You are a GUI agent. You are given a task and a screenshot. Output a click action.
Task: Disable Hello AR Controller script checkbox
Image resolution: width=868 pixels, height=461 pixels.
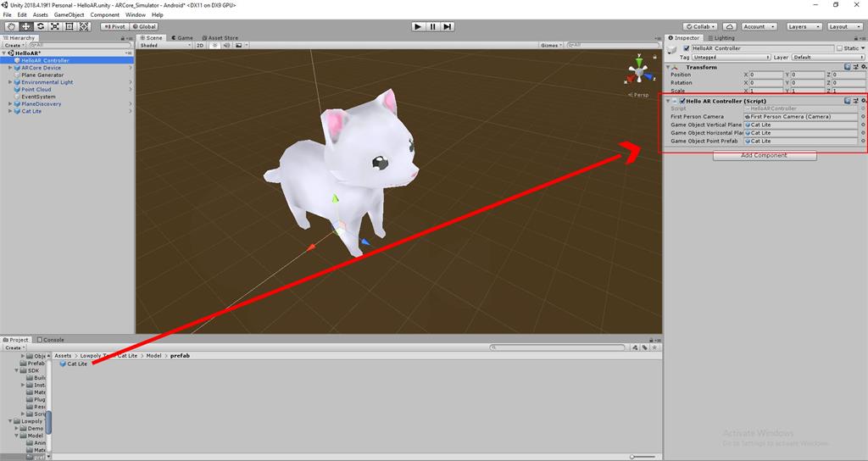pos(682,101)
